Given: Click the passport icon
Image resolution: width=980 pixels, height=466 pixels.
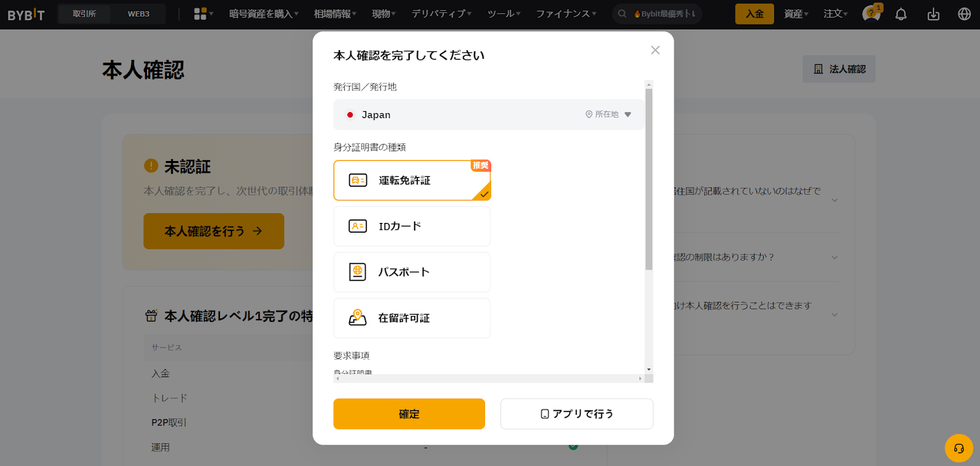Looking at the screenshot, I should pyautogui.click(x=358, y=272).
